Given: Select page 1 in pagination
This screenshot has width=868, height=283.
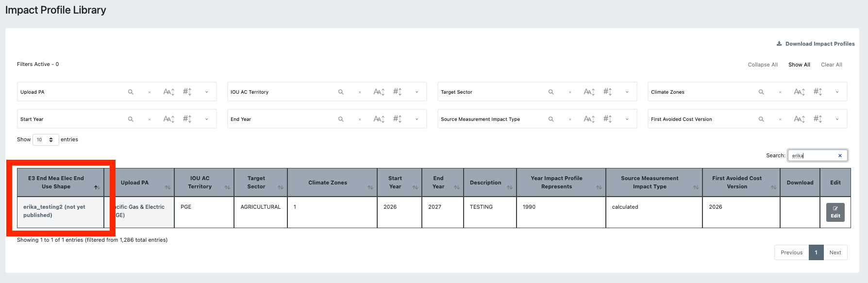Looking at the screenshot, I should click(x=816, y=252).
